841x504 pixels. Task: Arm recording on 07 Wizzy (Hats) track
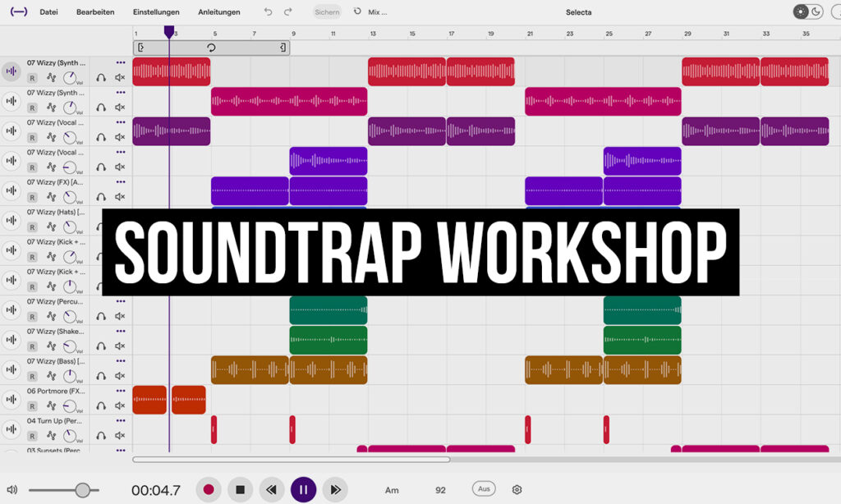pyautogui.click(x=32, y=227)
